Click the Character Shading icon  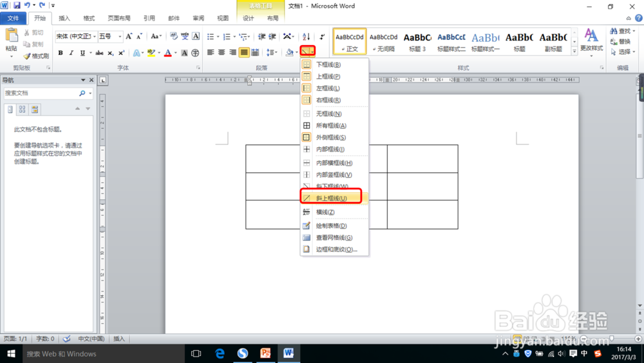pos(184,53)
